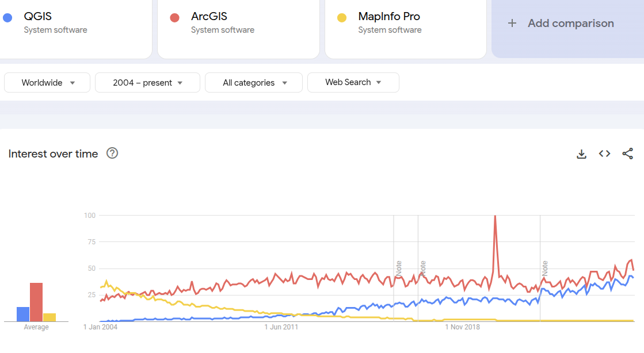Screen dimensions: 644x353
Task: Open the Worldwide region dropdown
Action: point(47,83)
